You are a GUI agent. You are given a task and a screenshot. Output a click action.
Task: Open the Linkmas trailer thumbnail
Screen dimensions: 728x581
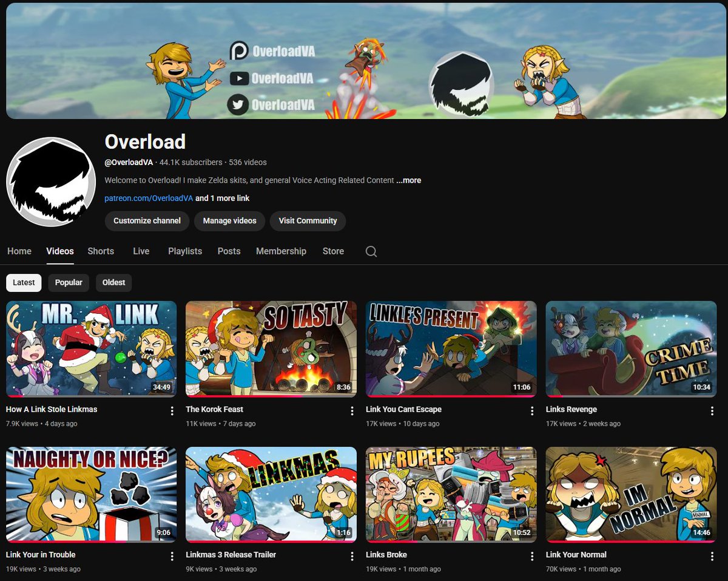(271, 494)
